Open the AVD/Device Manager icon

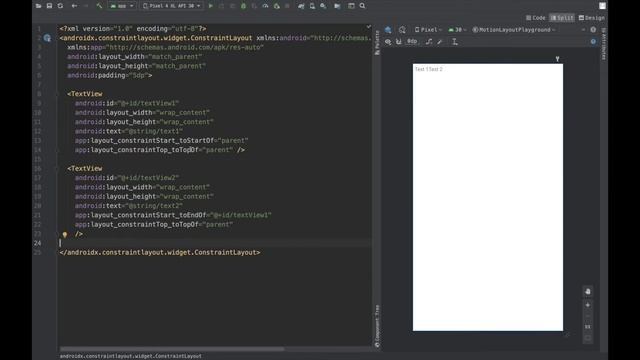(x=312, y=6)
